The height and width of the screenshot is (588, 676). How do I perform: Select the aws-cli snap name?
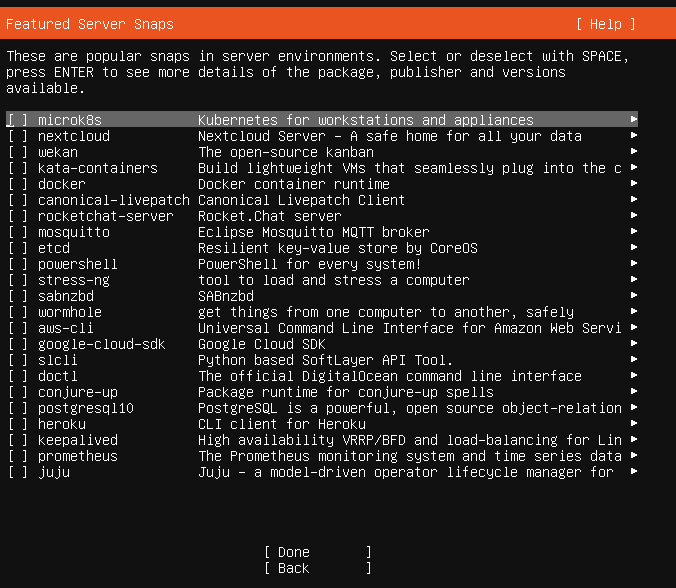pos(66,328)
